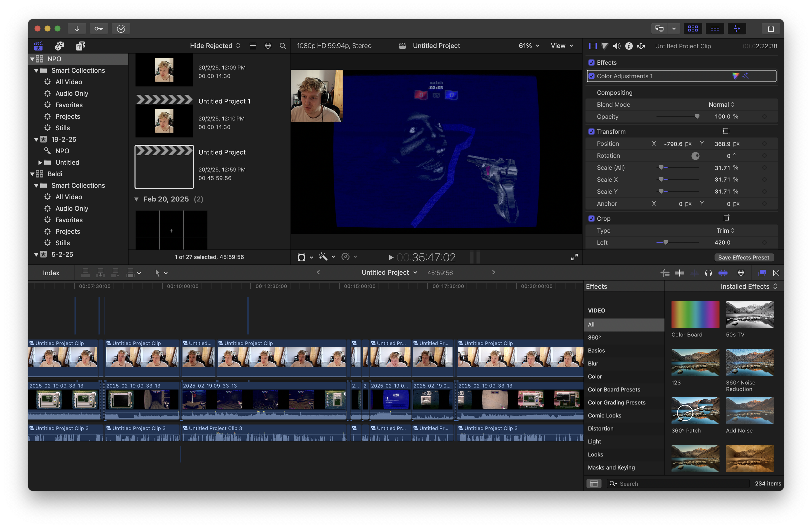812x528 pixels.
Task: Toggle audio skimming waveform icon
Action: pyautogui.click(x=694, y=273)
